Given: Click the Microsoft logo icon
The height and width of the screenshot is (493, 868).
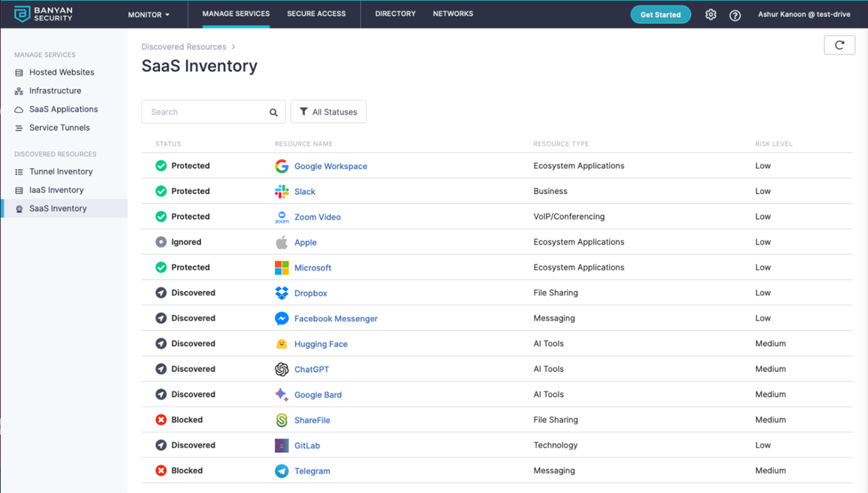Looking at the screenshot, I should pyautogui.click(x=282, y=267).
